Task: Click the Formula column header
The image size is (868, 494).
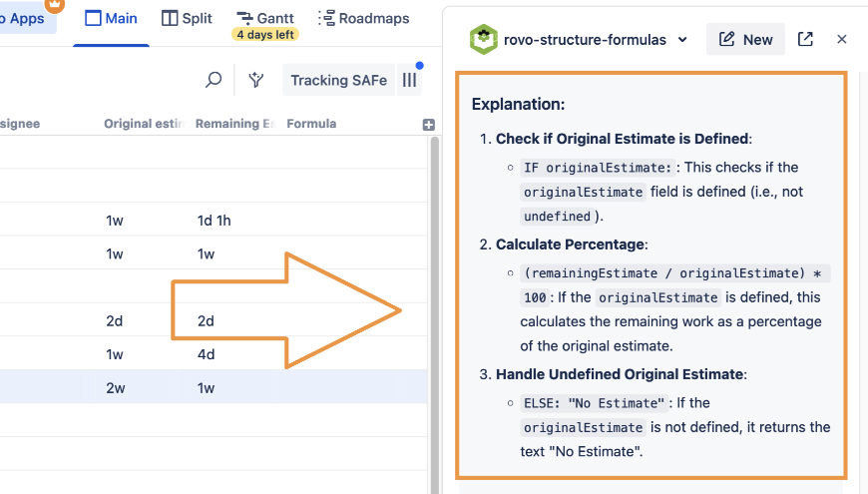Action: [311, 124]
